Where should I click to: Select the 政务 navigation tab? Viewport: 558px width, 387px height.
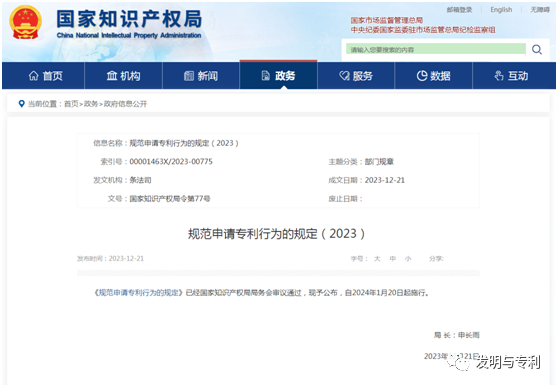pos(279,75)
